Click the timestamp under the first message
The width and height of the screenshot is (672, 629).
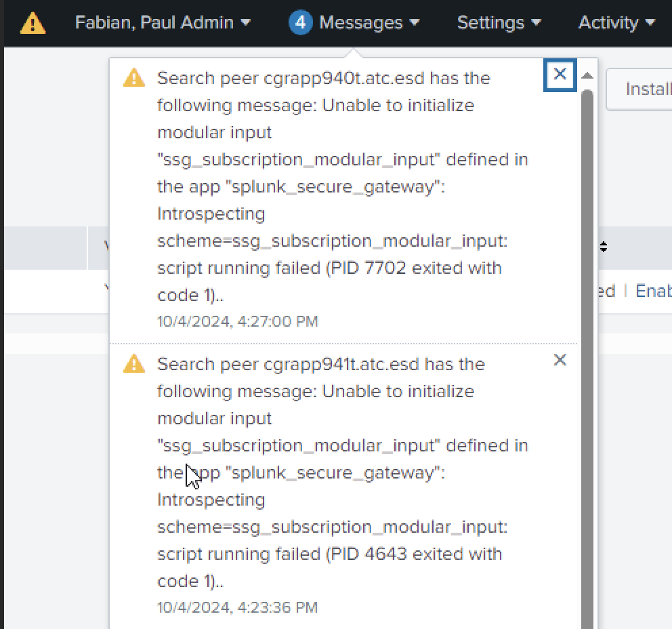[x=237, y=321]
